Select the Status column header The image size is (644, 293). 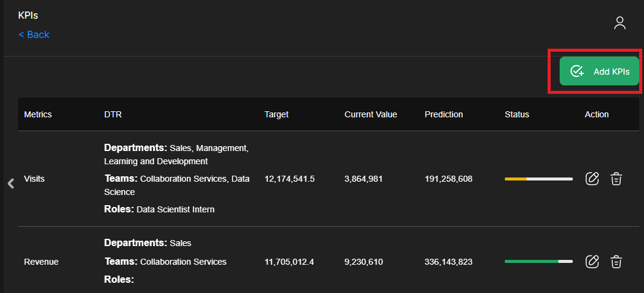pos(517,114)
